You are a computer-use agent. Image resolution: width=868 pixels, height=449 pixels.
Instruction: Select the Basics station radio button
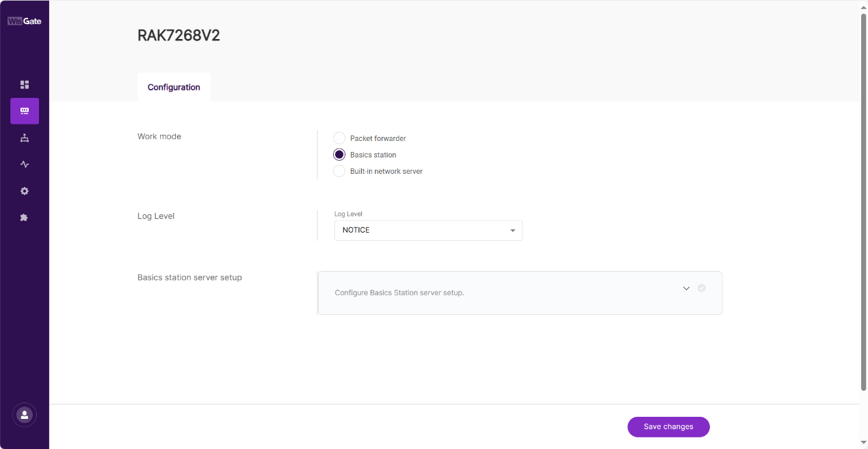click(x=339, y=154)
